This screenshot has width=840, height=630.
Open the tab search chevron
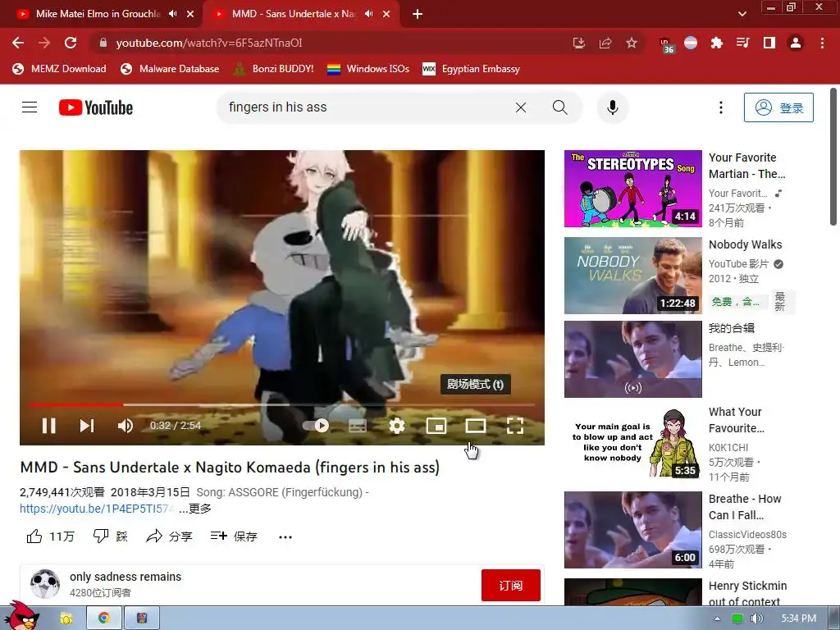coord(742,14)
